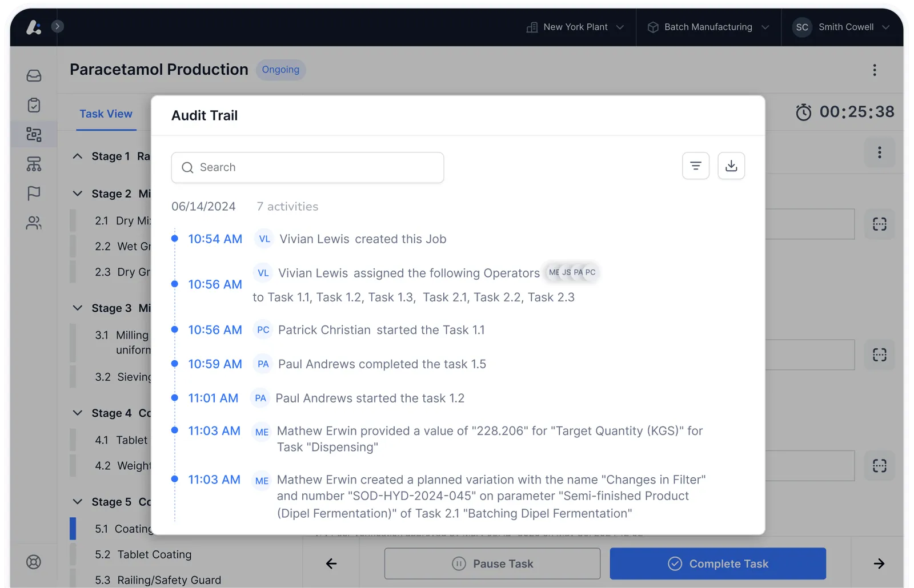Click VL avatar on operators assignment entry
The height and width of the screenshot is (588, 914).
pyautogui.click(x=263, y=273)
